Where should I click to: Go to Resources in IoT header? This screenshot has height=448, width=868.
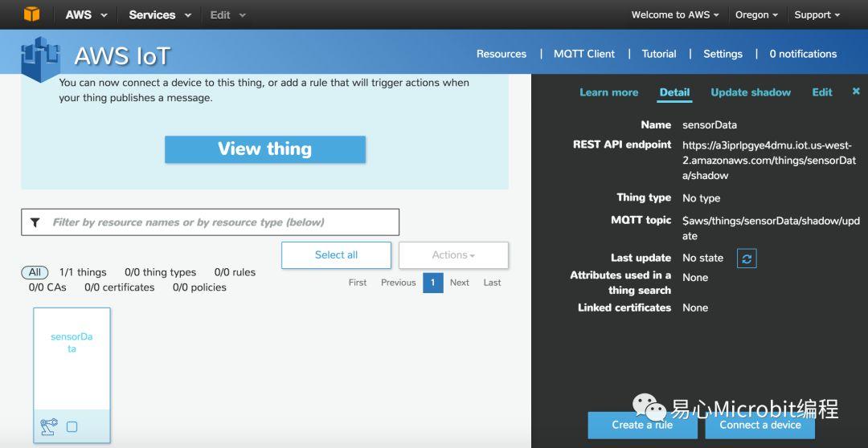tap(501, 54)
